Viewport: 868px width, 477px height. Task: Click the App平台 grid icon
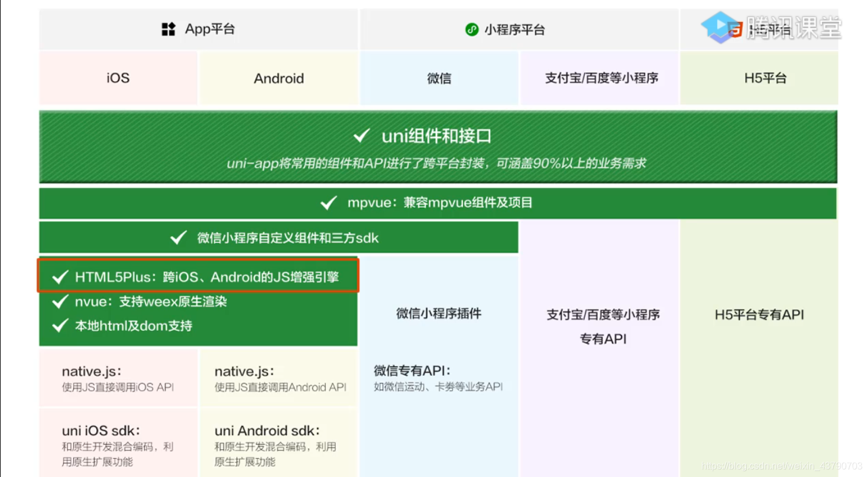click(x=169, y=29)
